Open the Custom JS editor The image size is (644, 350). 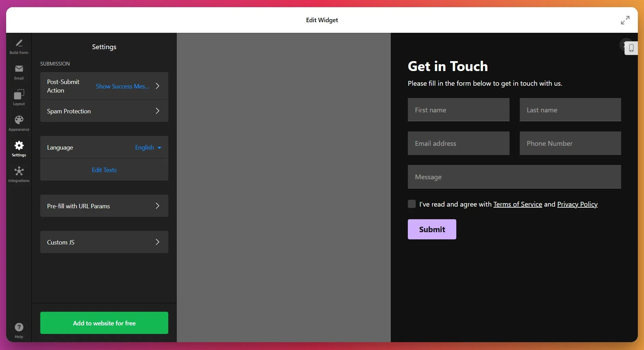tap(104, 242)
